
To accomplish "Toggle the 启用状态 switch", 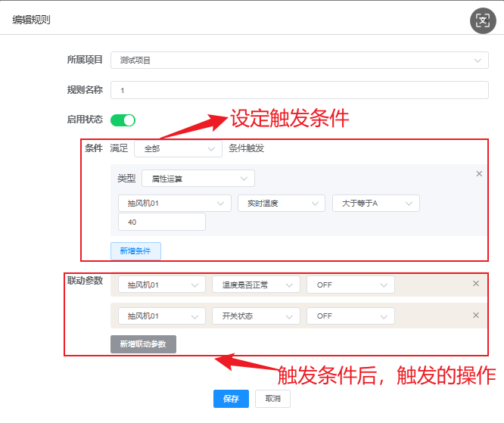I will pyautogui.click(x=123, y=120).
